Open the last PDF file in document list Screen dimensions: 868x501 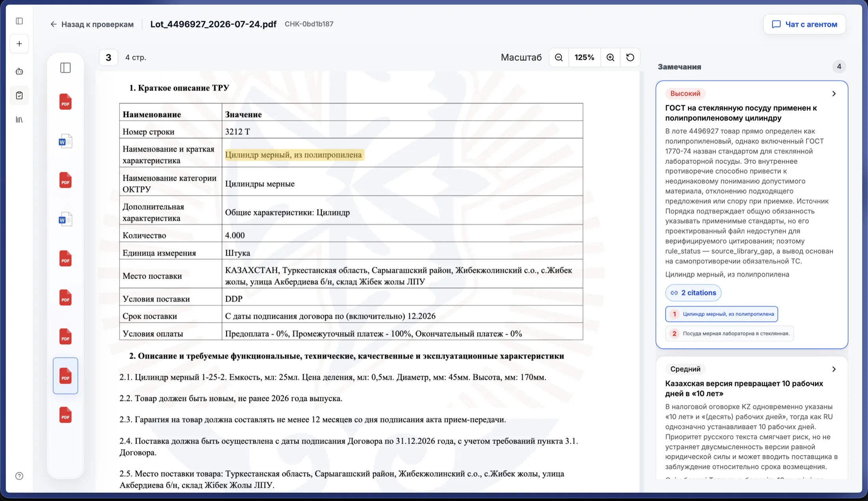point(65,415)
